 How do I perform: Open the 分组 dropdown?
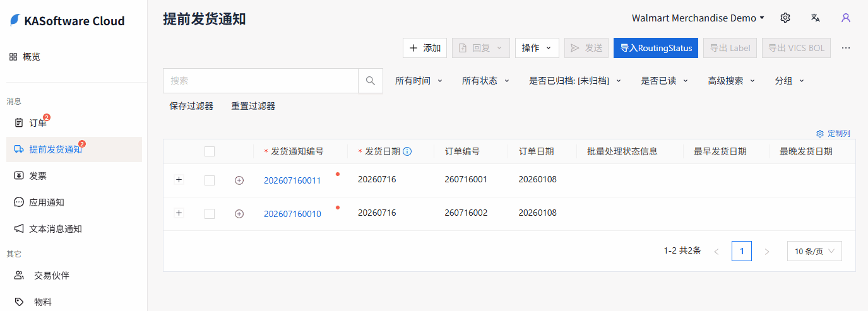(789, 81)
